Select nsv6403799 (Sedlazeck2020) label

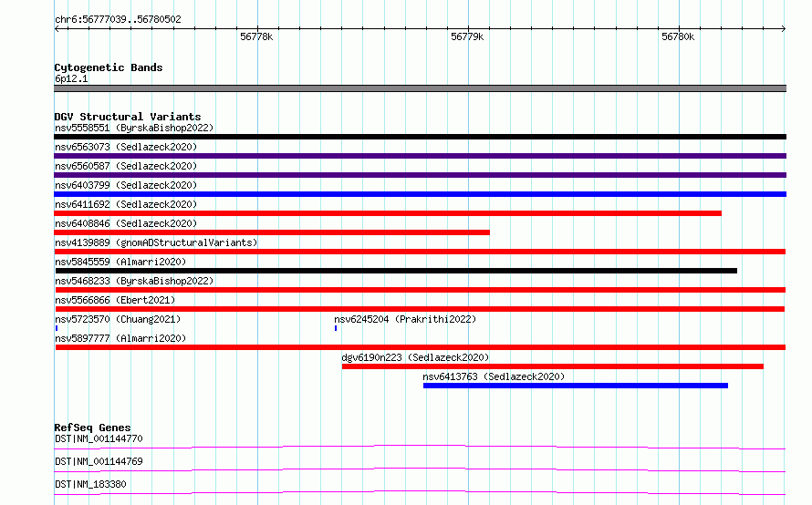click(x=126, y=185)
